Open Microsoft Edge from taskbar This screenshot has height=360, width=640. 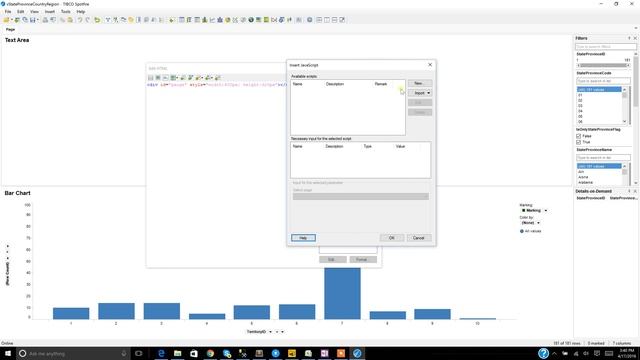point(161,353)
